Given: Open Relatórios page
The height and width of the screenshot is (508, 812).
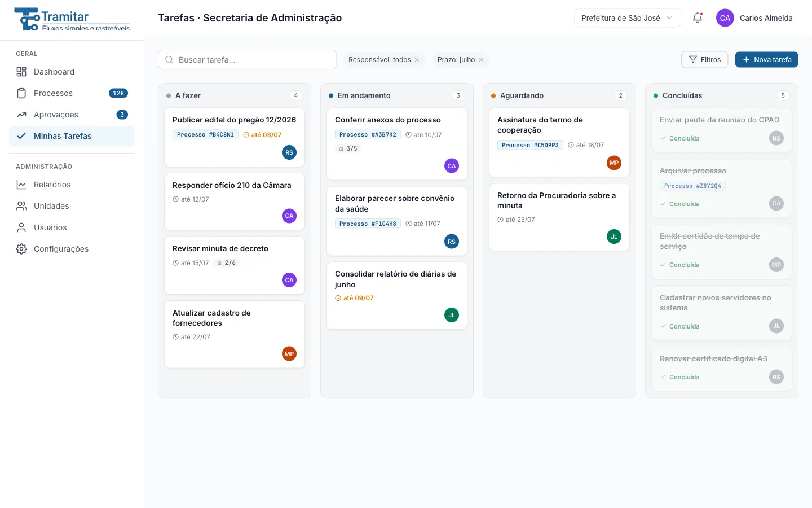Looking at the screenshot, I should (72, 185).
